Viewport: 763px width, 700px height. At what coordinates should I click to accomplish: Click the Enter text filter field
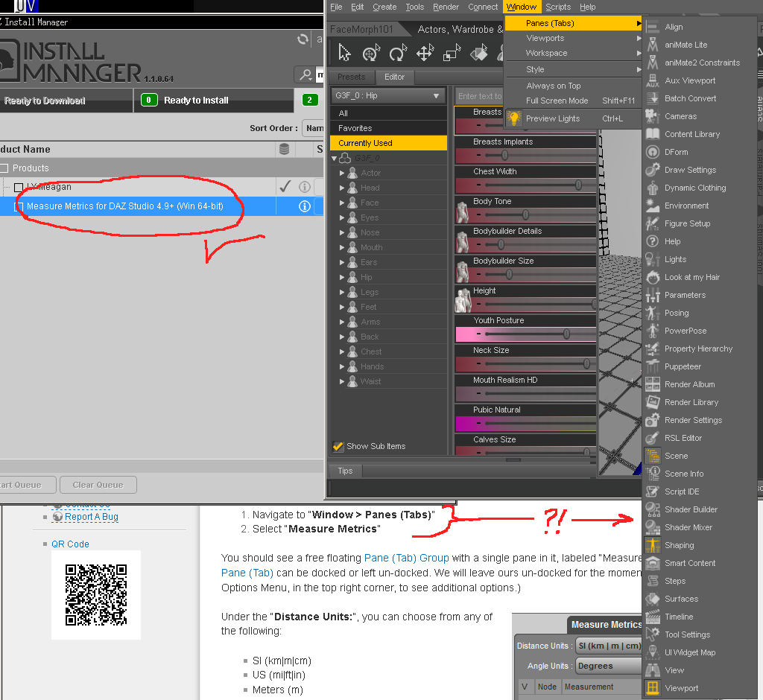(479, 96)
